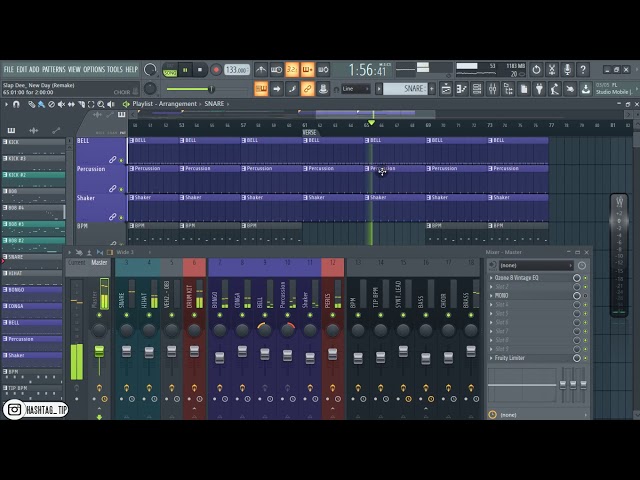Click the VERSE timeline marker

click(309, 133)
